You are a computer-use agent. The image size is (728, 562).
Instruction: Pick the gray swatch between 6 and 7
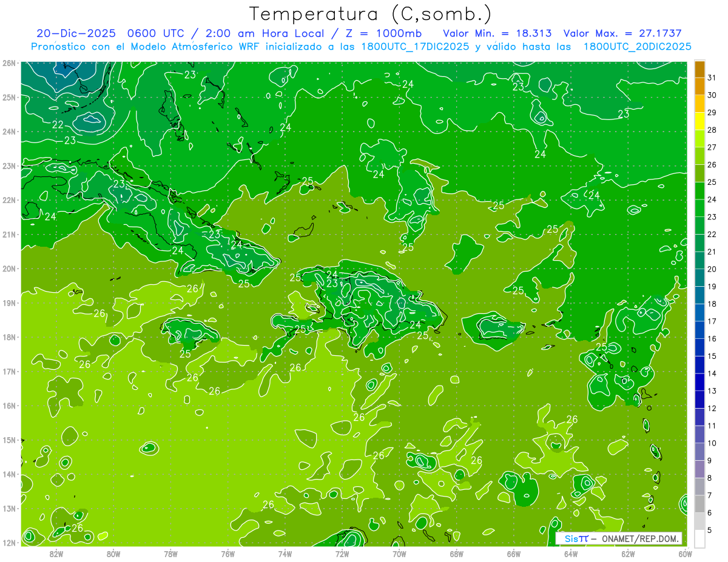699,504
